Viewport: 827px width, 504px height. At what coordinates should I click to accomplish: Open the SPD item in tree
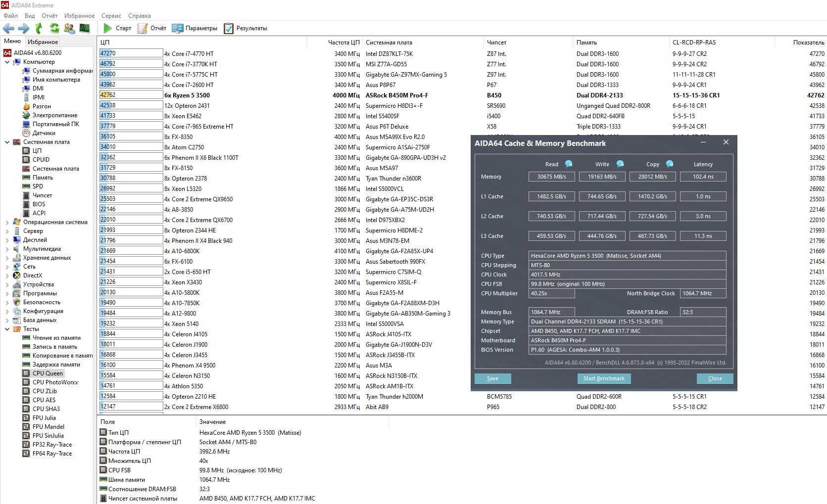click(x=33, y=186)
